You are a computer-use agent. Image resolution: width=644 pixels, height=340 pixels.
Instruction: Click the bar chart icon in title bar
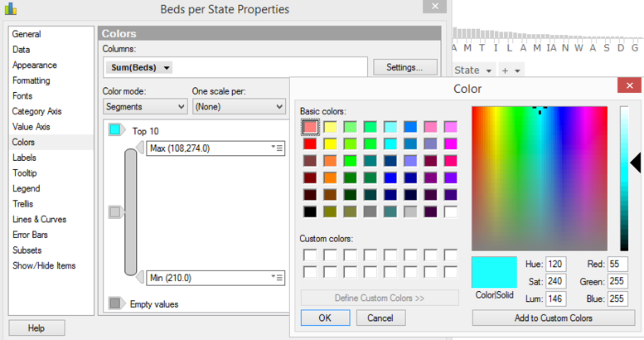(x=11, y=10)
